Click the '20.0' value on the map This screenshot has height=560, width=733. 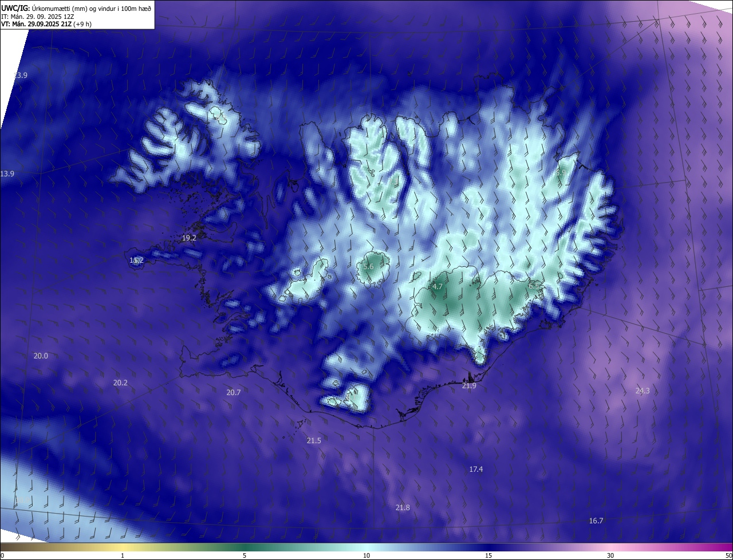pos(41,356)
